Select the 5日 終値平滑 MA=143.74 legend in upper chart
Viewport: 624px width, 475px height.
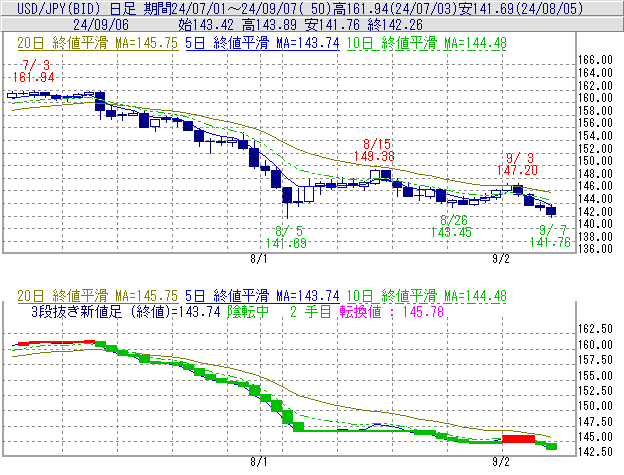click(262, 43)
